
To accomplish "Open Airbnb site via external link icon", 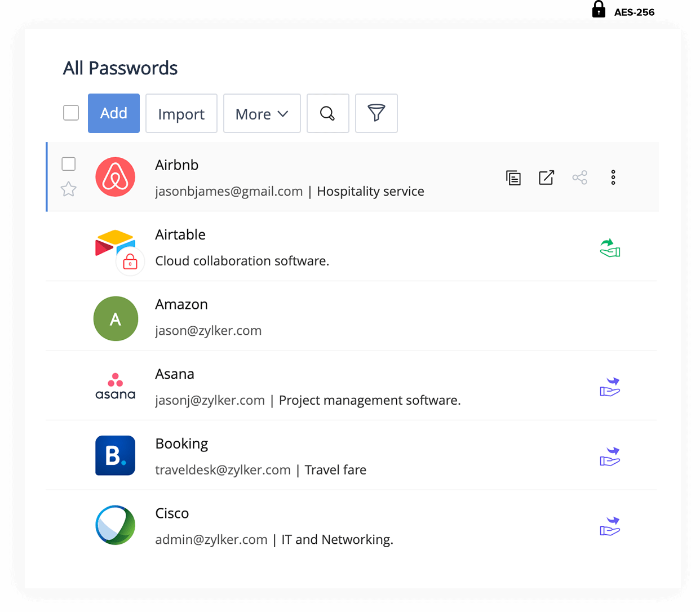I will (x=546, y=178).
